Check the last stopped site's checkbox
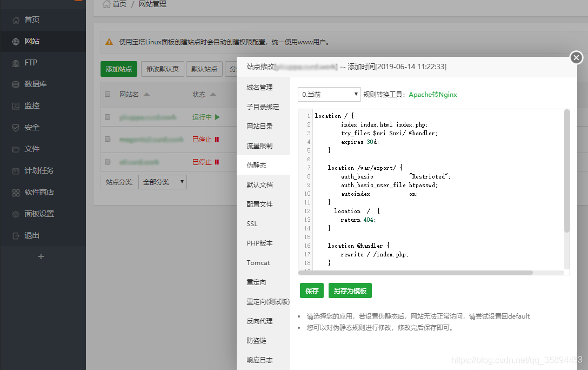The width and height of the screenshot is (588, 370). click(x=108, y=162)
